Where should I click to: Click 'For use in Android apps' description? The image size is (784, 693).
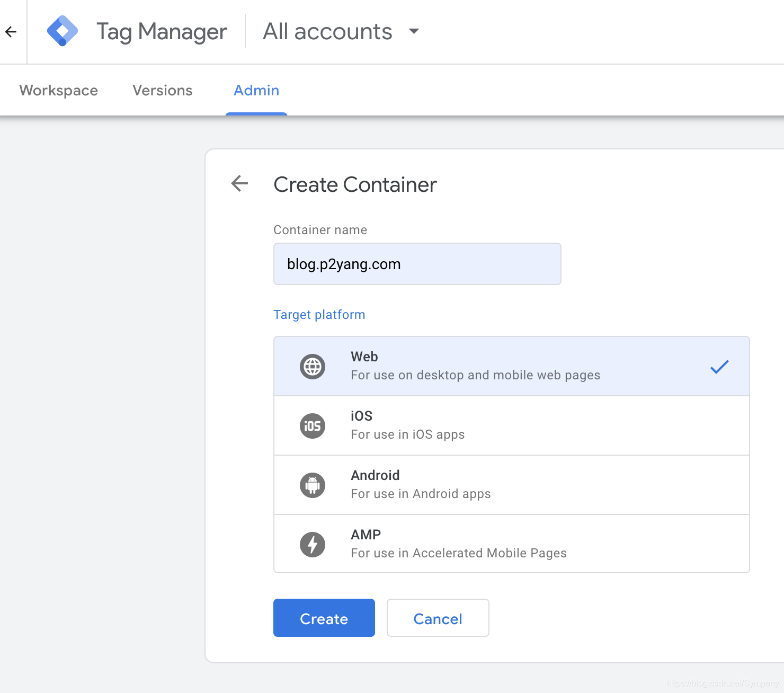[421, 494]
